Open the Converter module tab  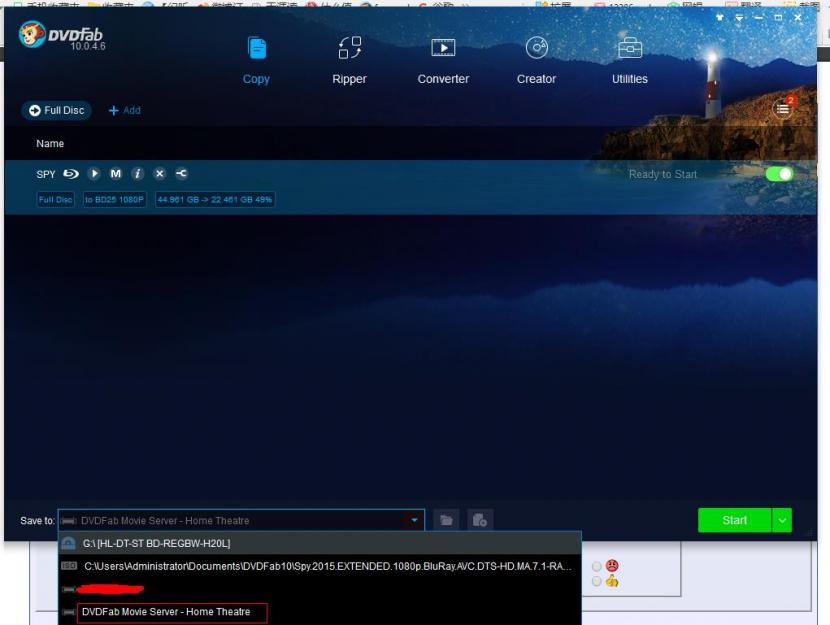(443, 60)
